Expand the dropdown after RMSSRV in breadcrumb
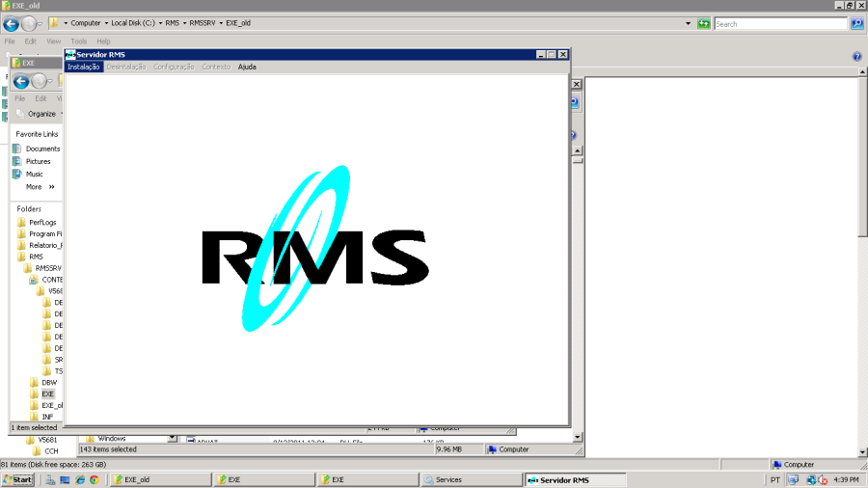 220,23
